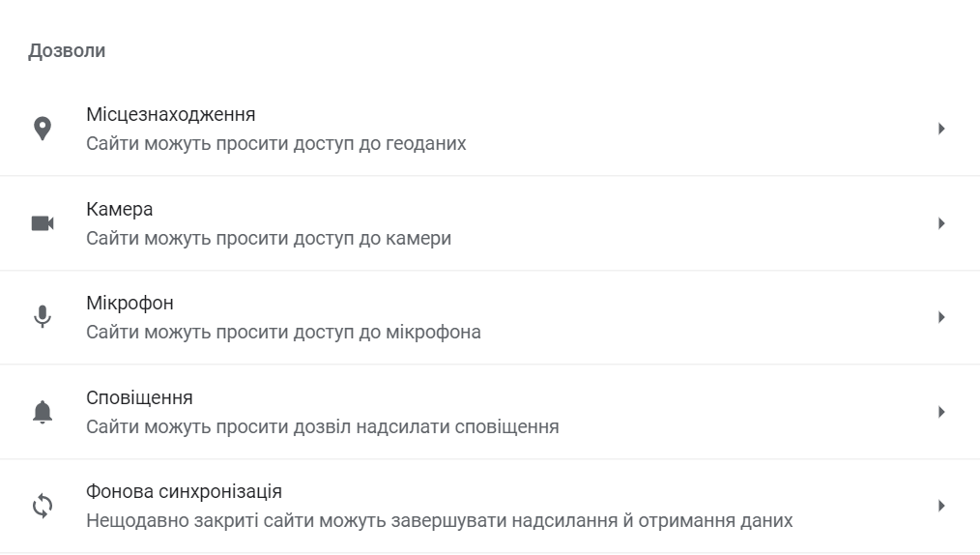980x555 pixels.
Task: Click the description about надсилати сповіщення
Action: tap(323, 426)
